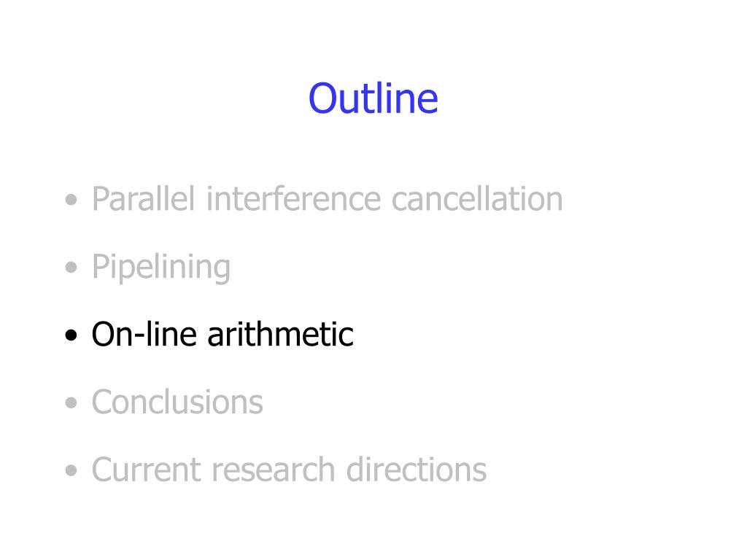Click the bullet dot before Parallel interference
This screenshot has height=560, width=747.
coord(71,200)
